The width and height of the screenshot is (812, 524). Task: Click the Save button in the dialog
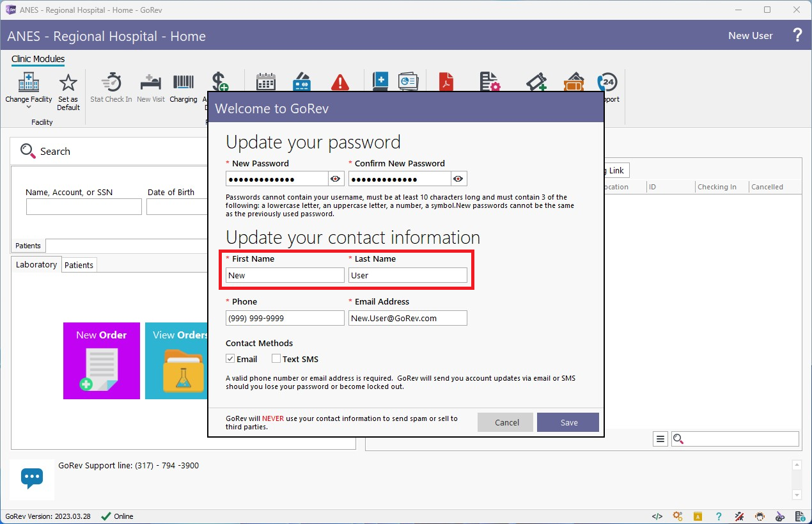[568, 422]
